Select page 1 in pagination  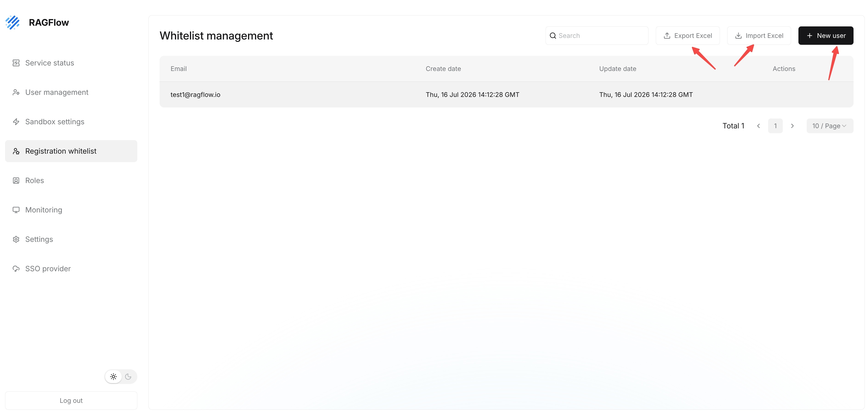click(775, 126)
